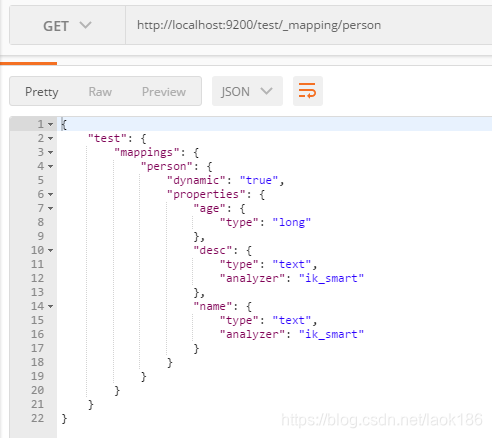Collapse the root object at line 1
Viewport: 492px width, 438px height.
pos(50,124)
